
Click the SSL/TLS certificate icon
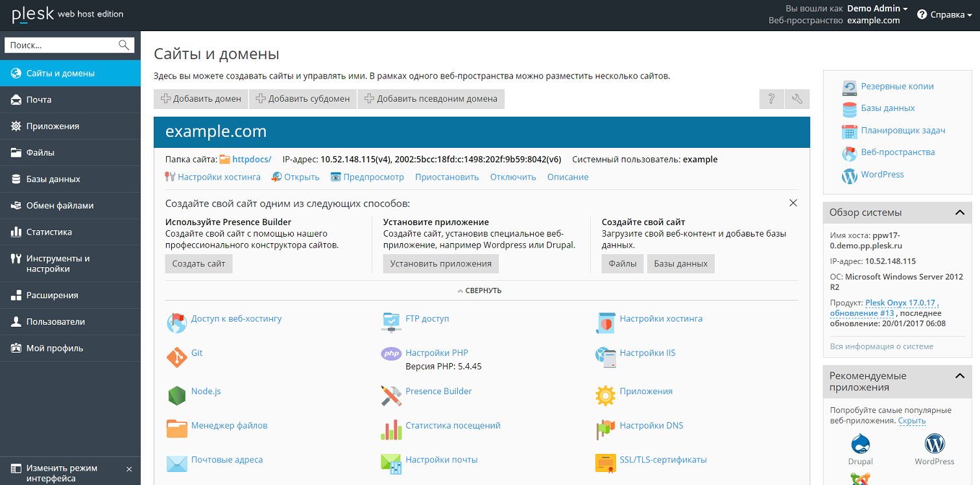(605, 463)
